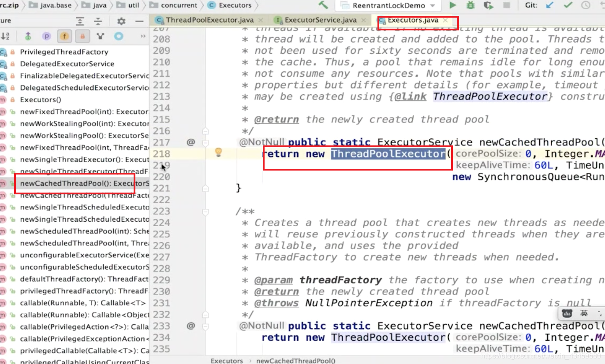Toggle Show Fields orange f icon
Viewport: 605px width, 364px height.
tap(64, 36)
